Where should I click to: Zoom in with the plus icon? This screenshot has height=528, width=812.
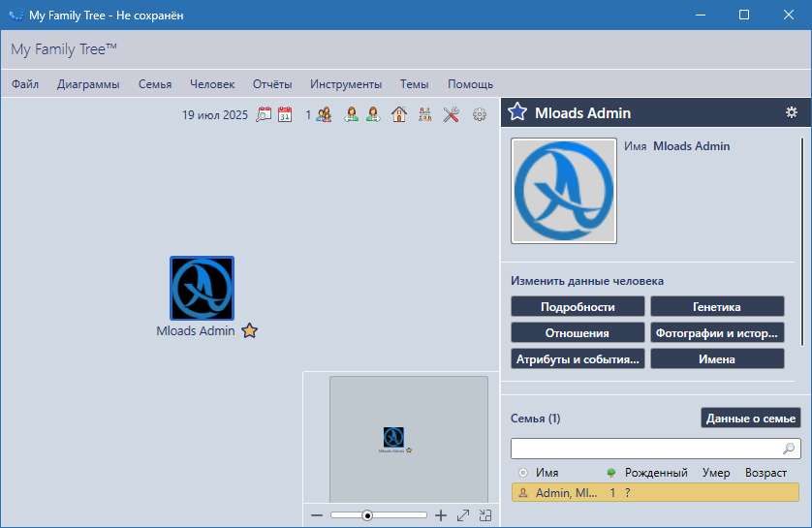click(441, 515)
